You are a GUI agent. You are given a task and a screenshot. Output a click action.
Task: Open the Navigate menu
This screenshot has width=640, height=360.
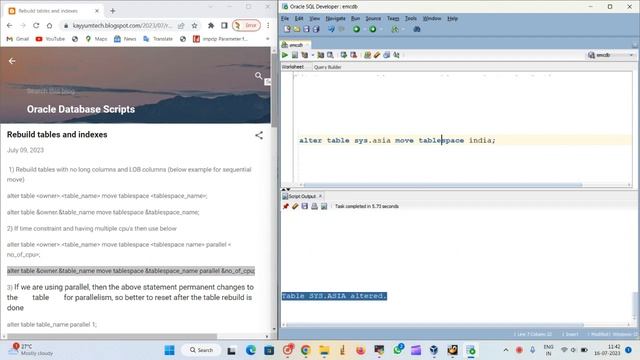(335, 18)
